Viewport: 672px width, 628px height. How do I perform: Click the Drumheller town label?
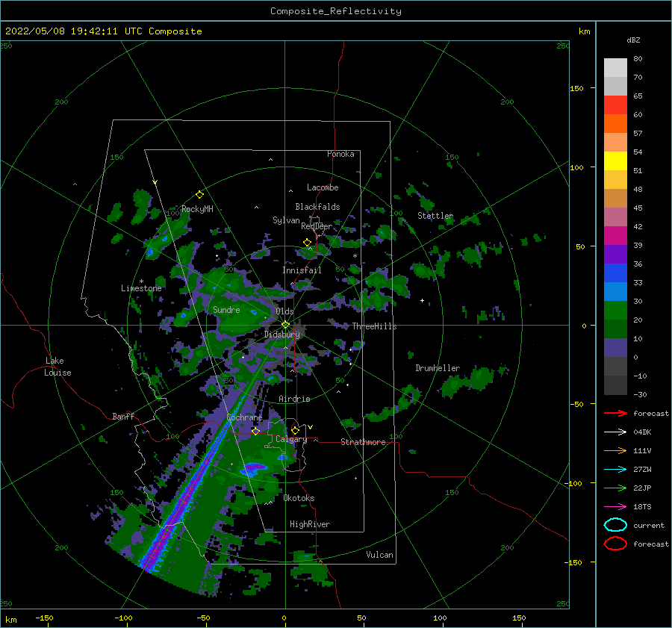[x=438, y=368]
